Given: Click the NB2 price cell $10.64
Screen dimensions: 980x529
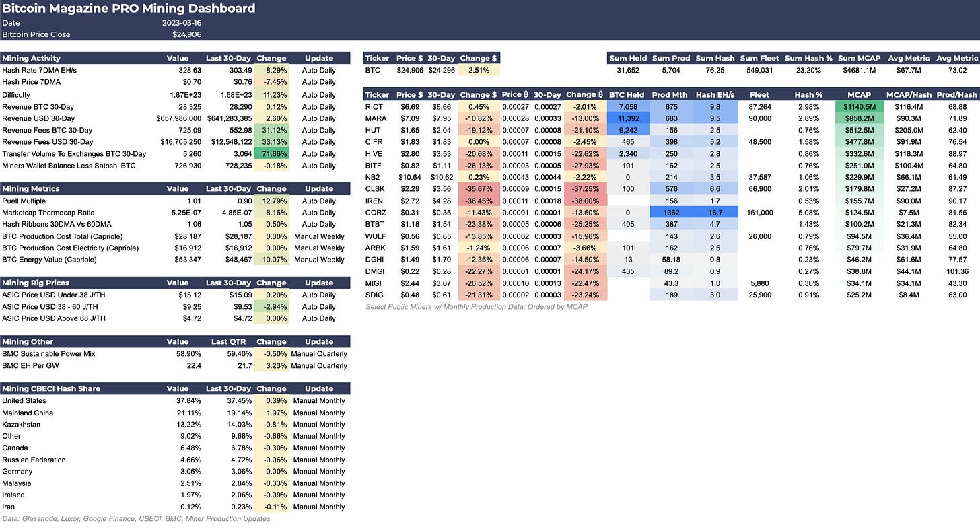Looking at the screenshot, I should (409, 177).
